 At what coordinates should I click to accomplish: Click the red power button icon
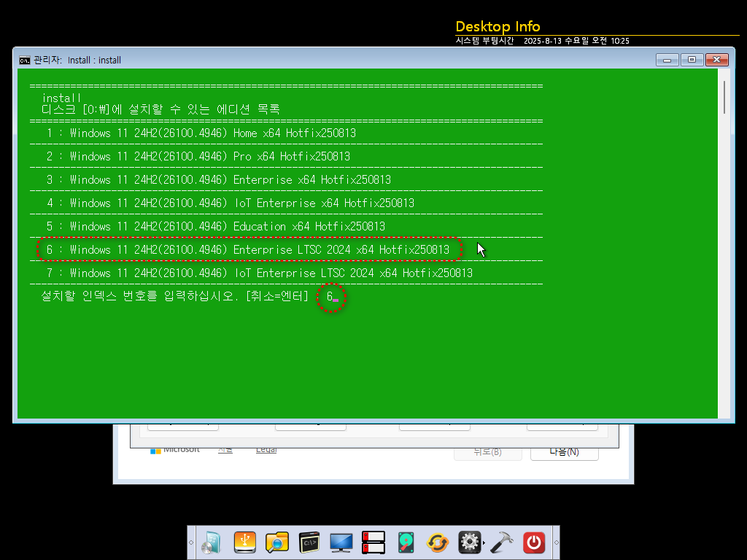pyautogui.click(x=534, y=542)
